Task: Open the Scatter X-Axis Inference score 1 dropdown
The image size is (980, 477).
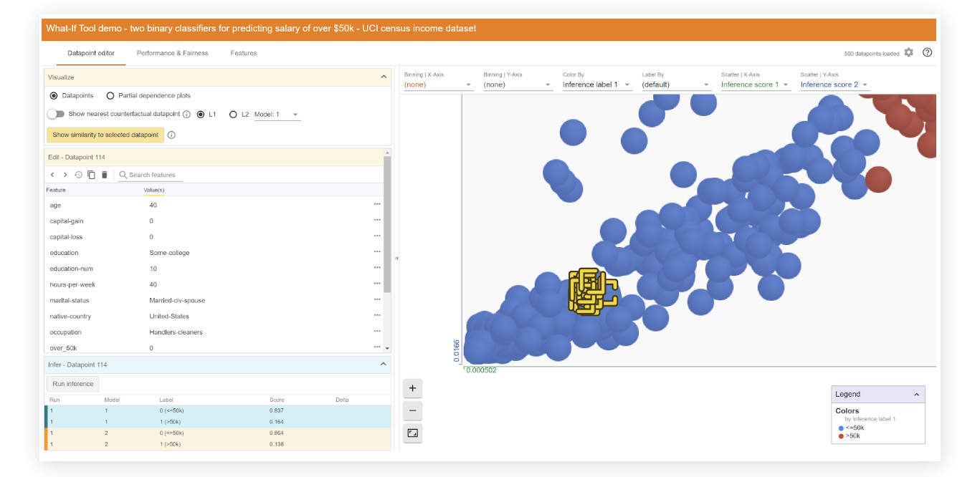Action: tap(755, 85)
